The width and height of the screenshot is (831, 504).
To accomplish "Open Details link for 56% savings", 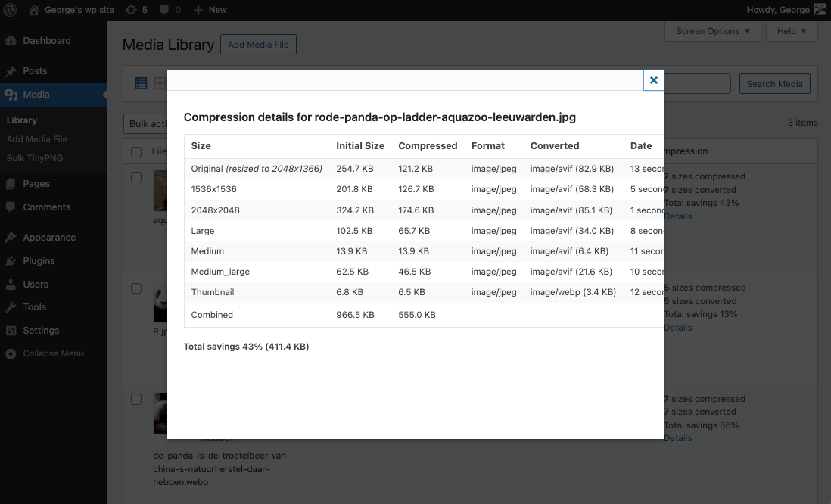I will (678, 438).
